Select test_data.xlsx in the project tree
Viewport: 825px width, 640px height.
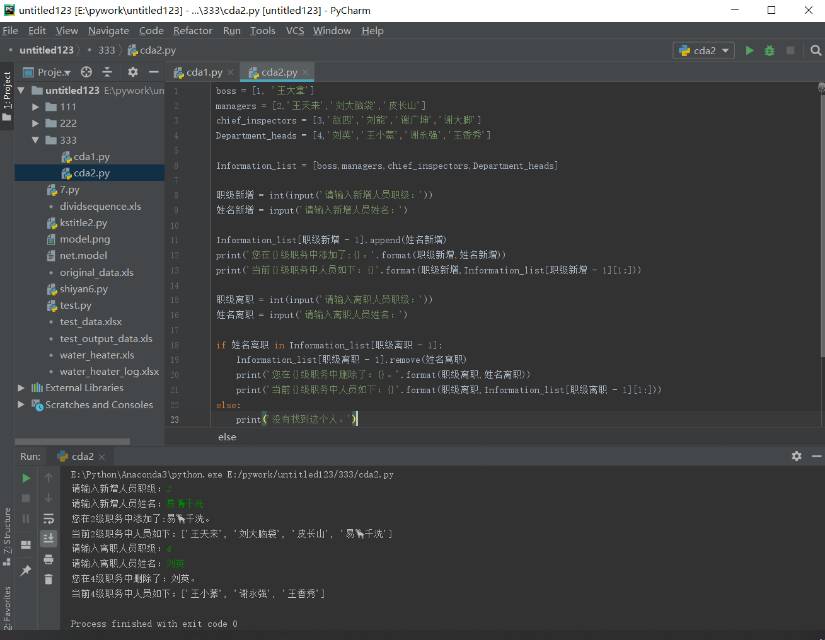(x=90, y=322)
